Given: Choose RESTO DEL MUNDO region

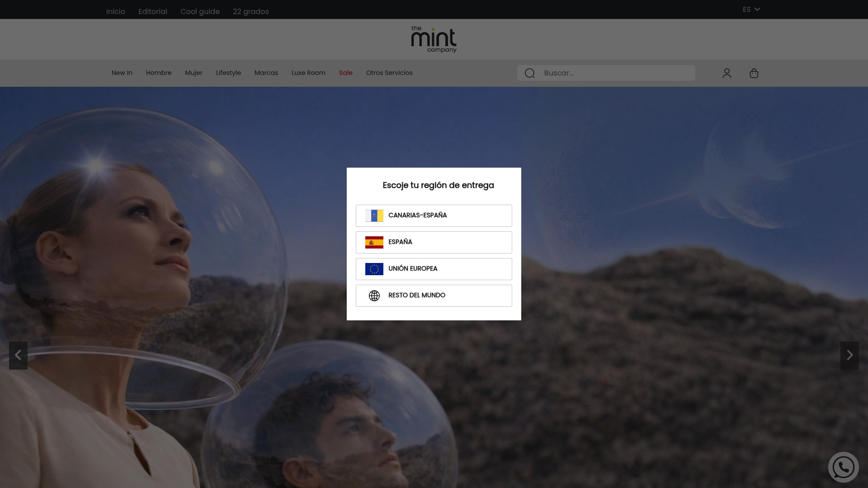Looking at the screenshot, I should point(434,296).
